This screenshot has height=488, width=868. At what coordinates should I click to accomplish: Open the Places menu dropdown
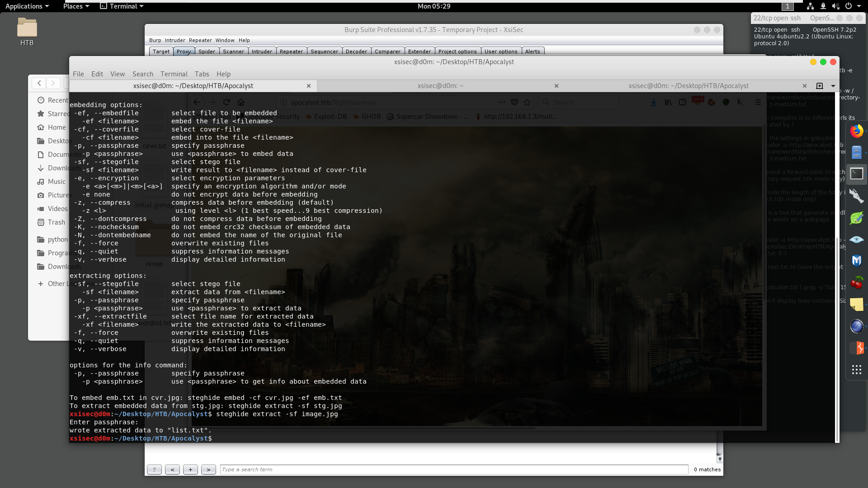pos(76,6)
